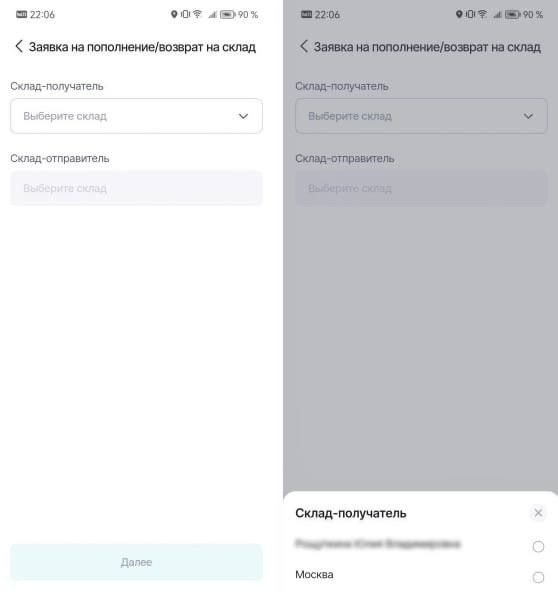Tap the Далее button

tap(136, 562)
